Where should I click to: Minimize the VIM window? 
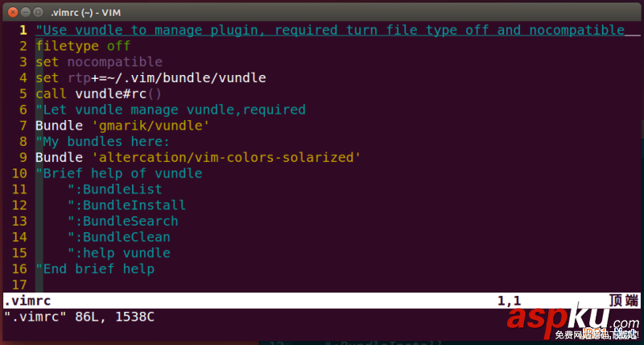pos(26,12)
